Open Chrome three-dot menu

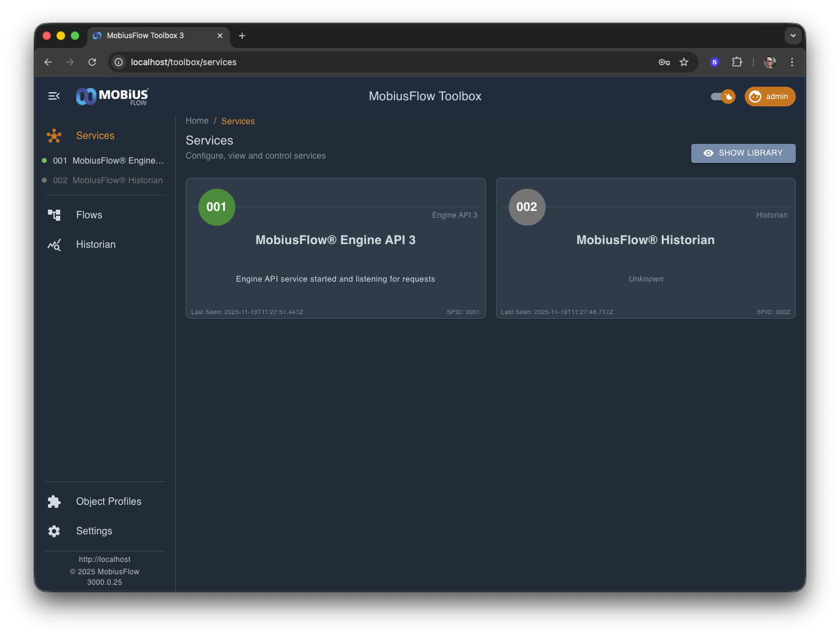tap(791, 62)
